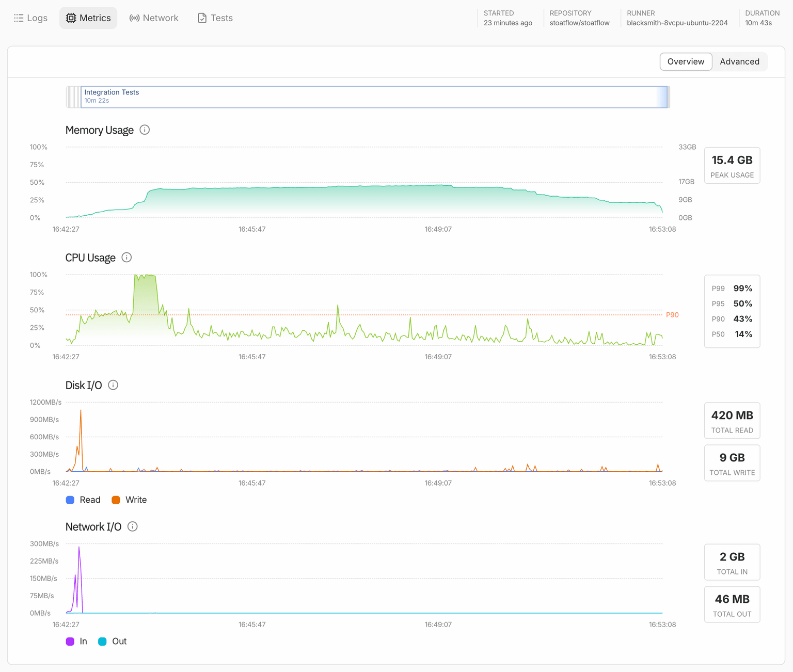Click the 2 GB total in card

(x=732, y=562)
